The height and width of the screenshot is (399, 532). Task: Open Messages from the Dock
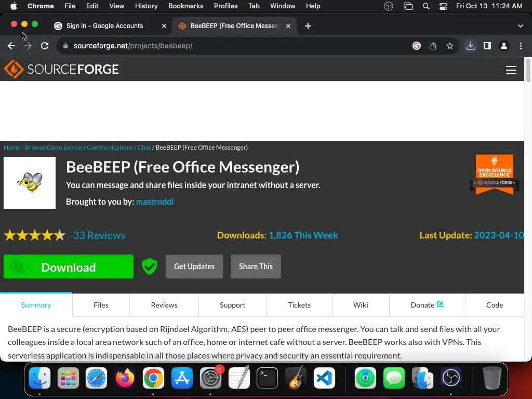pos(394,378)
